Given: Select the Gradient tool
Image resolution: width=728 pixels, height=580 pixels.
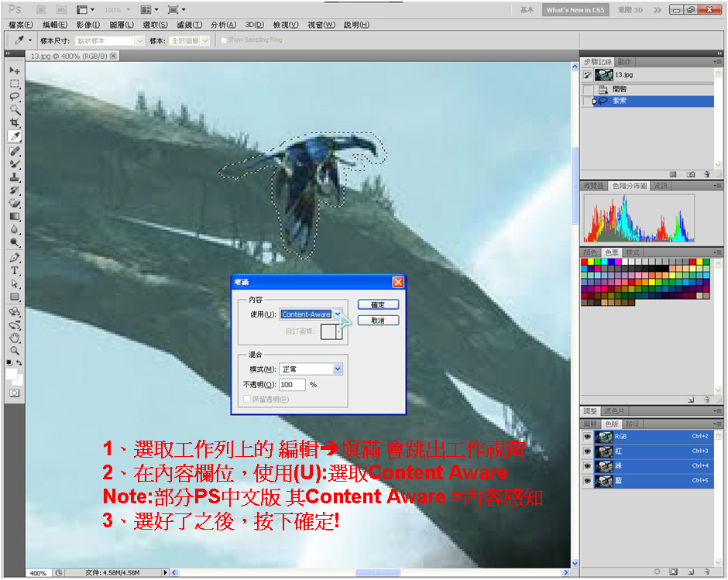Looking at the screenshot, I should tap(15, 216).
